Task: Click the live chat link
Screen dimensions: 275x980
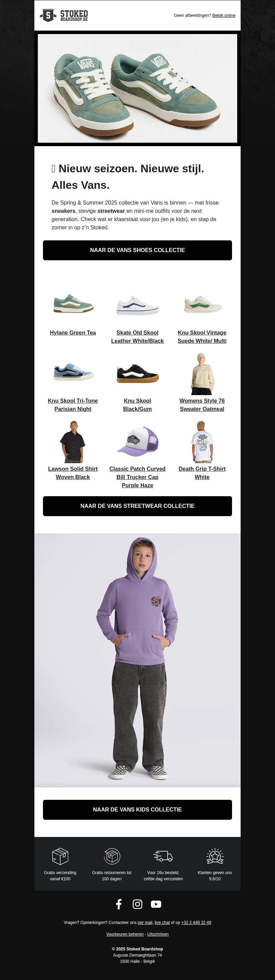Action: coord(162,922)
